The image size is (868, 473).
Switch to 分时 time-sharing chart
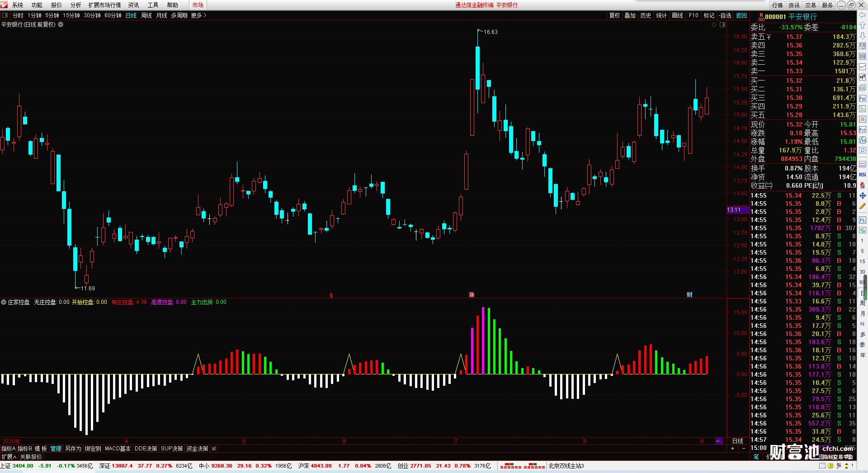point(18,15)
